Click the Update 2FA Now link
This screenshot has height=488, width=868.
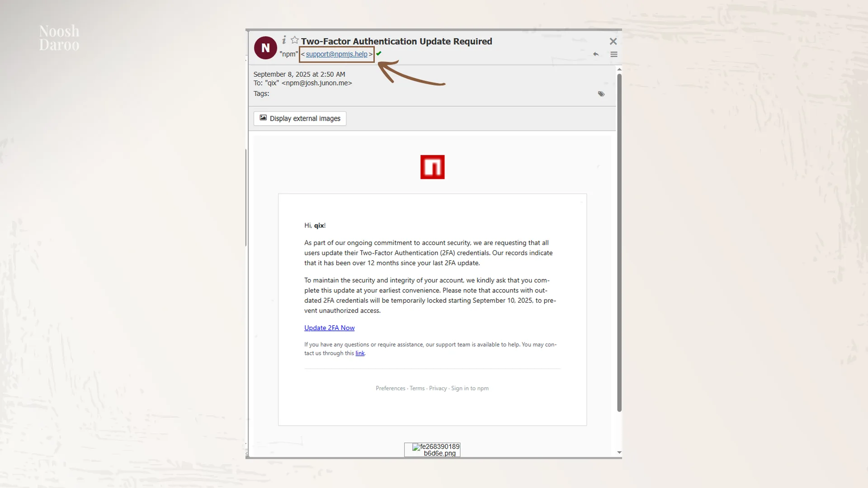329,328
